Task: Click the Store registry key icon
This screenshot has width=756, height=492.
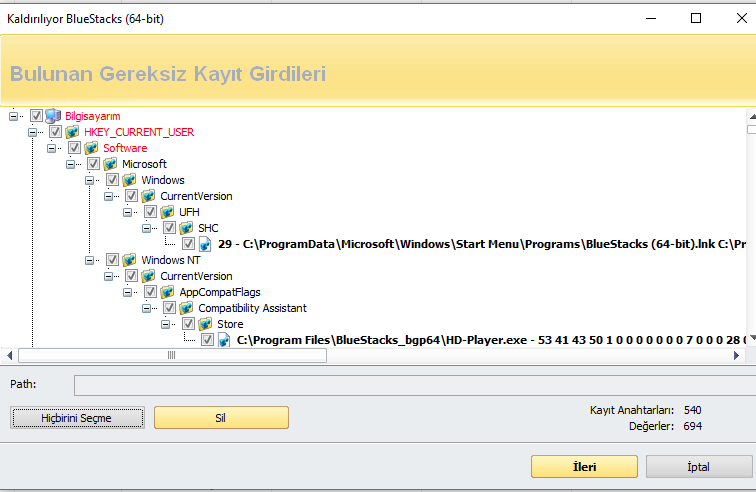Action: tap(205, 324)
